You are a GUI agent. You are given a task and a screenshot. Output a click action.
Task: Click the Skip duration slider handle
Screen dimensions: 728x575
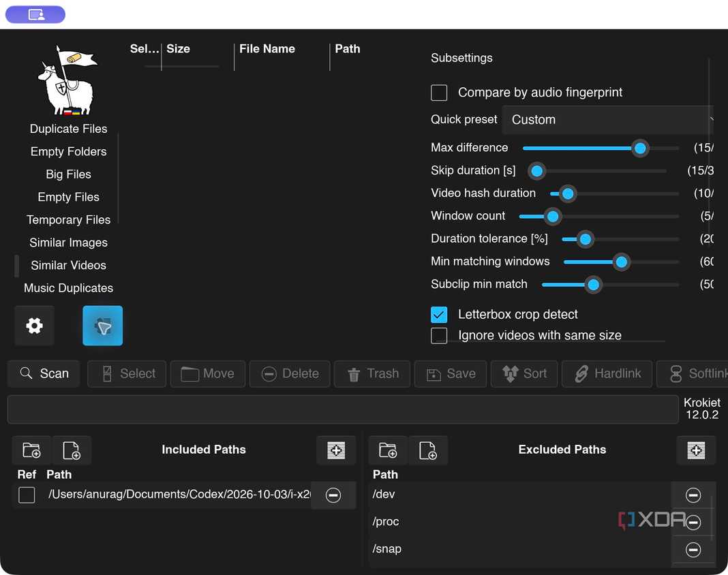pyautogui.click(x=536, y=171)
